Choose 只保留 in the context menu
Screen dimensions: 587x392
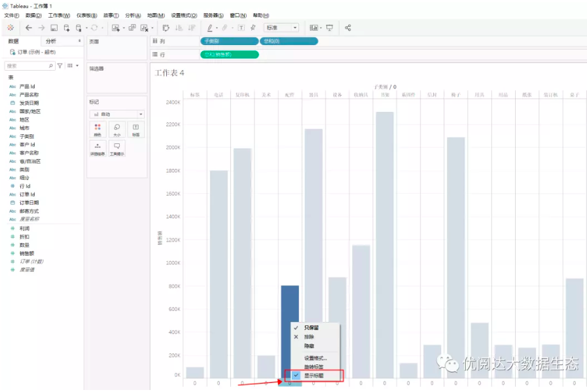(311, 327)
